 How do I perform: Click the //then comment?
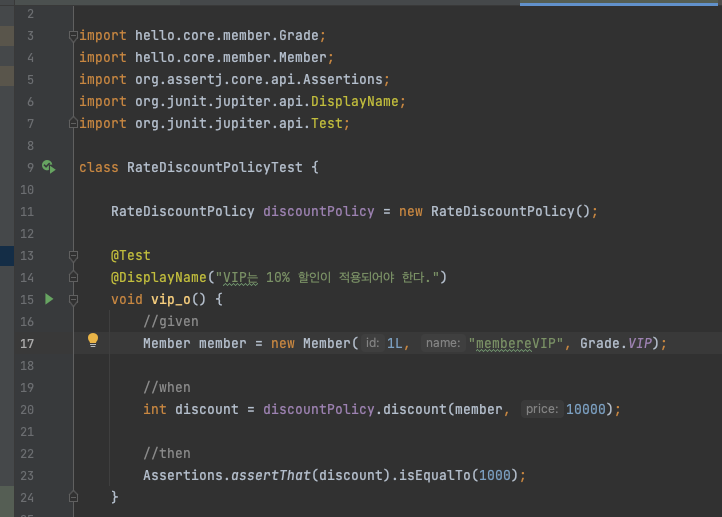pos(166,453)
